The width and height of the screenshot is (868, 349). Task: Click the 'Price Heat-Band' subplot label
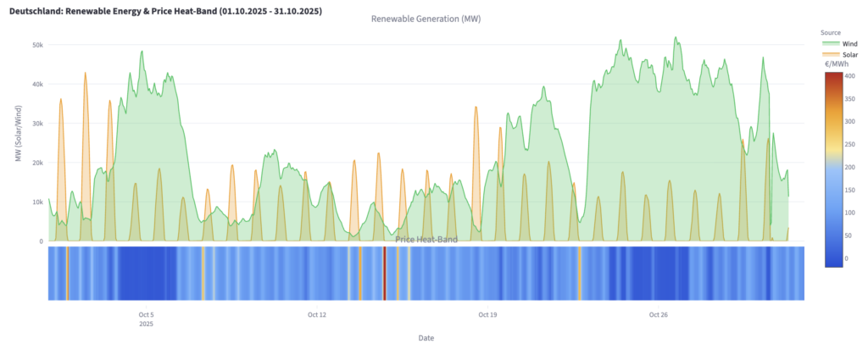click(426, 240)
